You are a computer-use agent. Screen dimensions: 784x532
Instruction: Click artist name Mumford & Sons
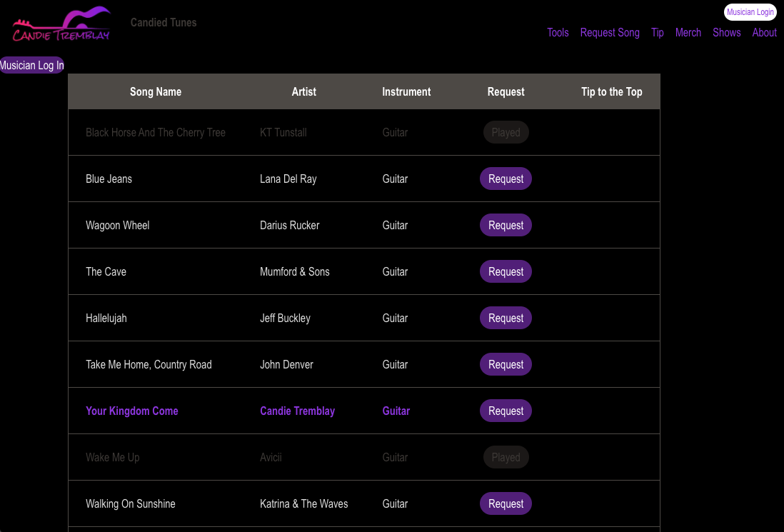coord(294,271)
